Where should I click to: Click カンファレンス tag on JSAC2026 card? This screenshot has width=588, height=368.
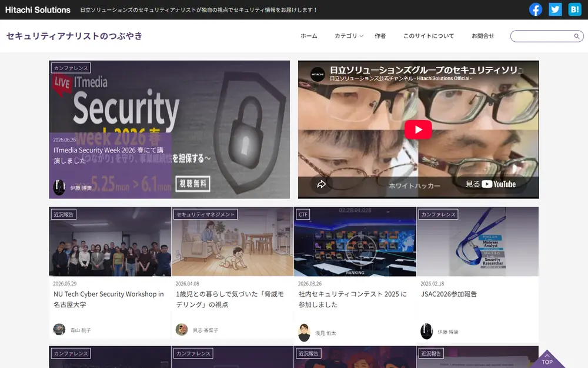pyautogui.click(x=439, y=214)
